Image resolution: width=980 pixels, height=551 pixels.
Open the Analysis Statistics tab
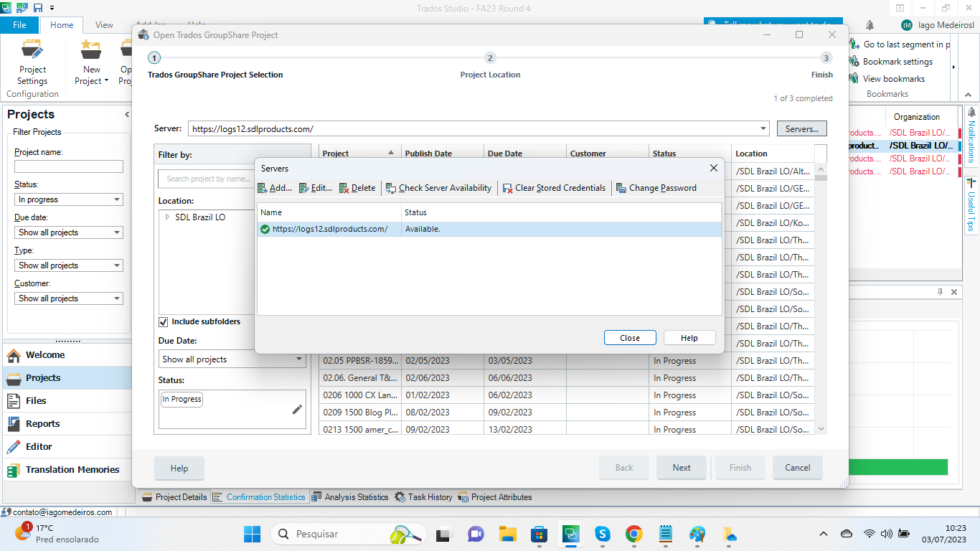click(349, 497)
